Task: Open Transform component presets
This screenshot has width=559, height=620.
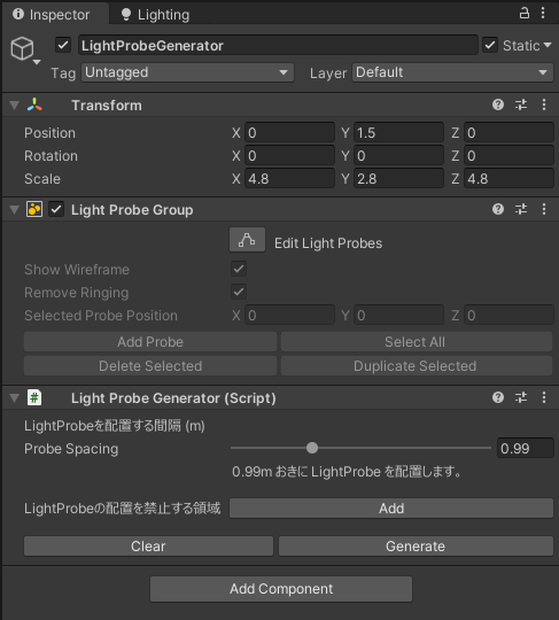Action: 521,105
